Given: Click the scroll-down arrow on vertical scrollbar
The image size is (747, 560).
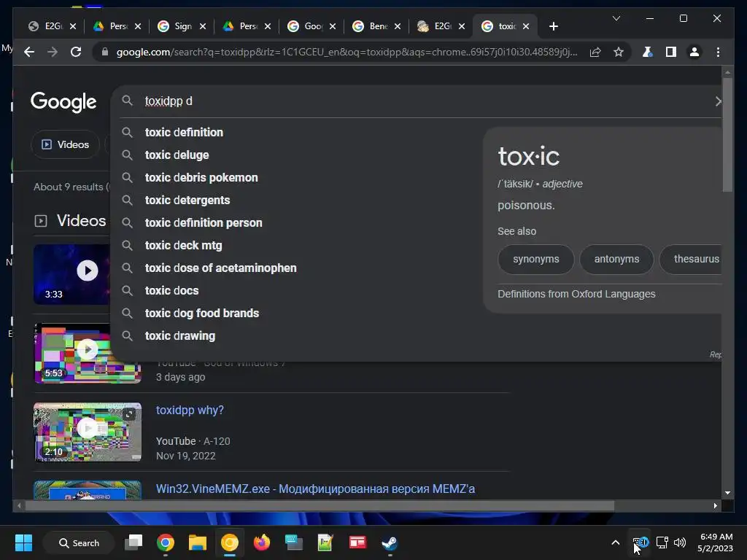Looking at the screenshot, I should coord(727,493).
